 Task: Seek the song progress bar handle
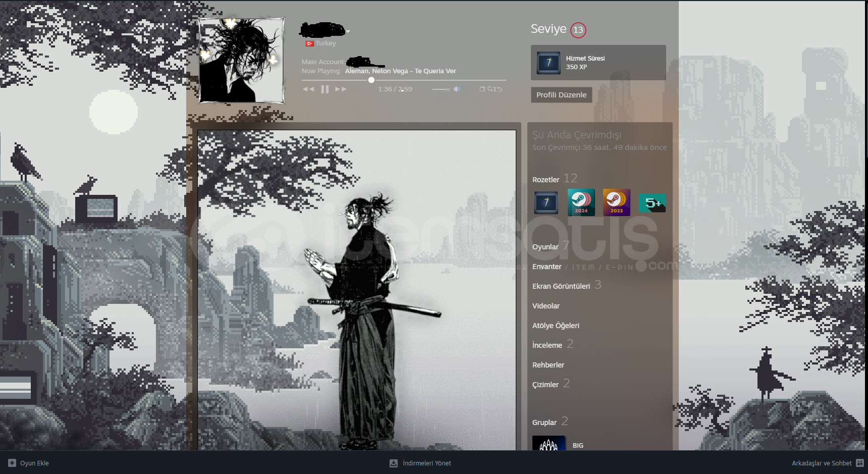click(x=371, y=80)
